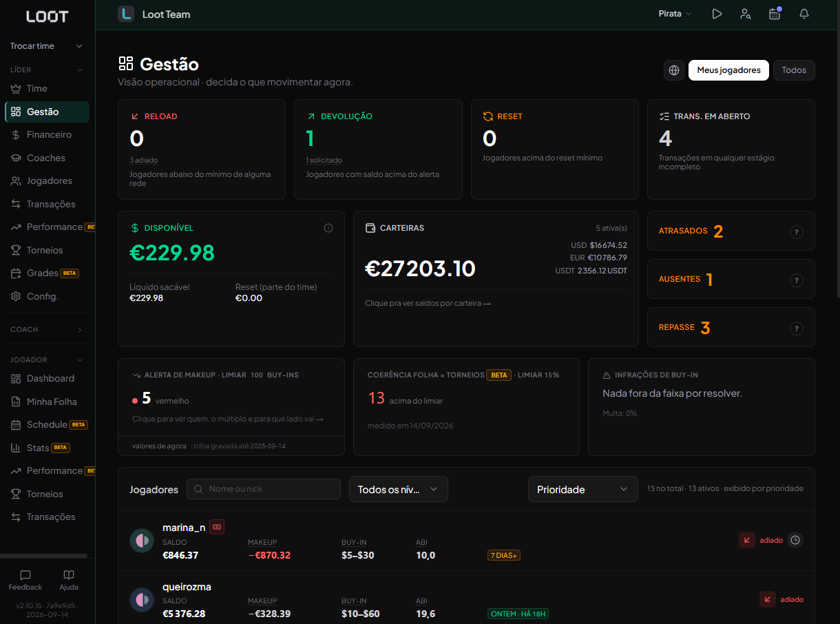Screen dimensions: 840x624
Task: Open the Reset card
Action: pos(555,149)
